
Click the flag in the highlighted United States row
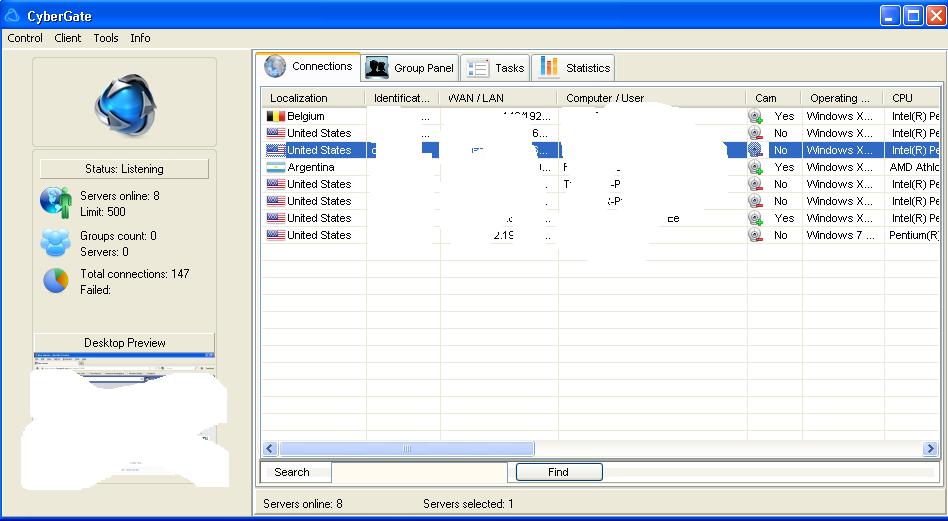tap(276, 150)
